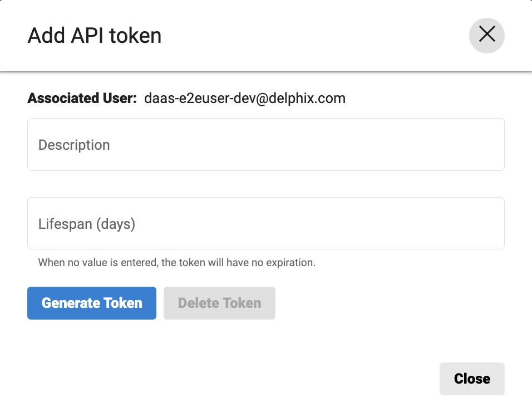
Task: Click the X icon in dialog header
Action: coord(487,35)
